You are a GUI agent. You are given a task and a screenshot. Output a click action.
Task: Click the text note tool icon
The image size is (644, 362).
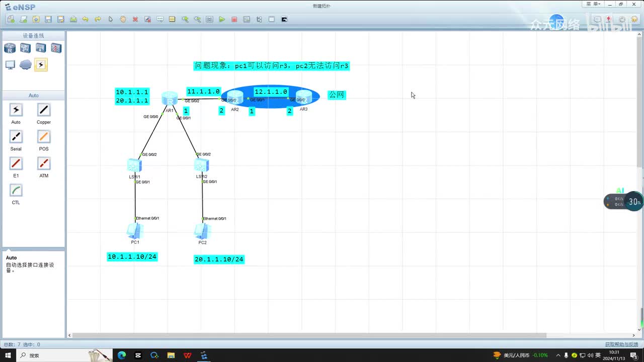[x=160, y=19]
